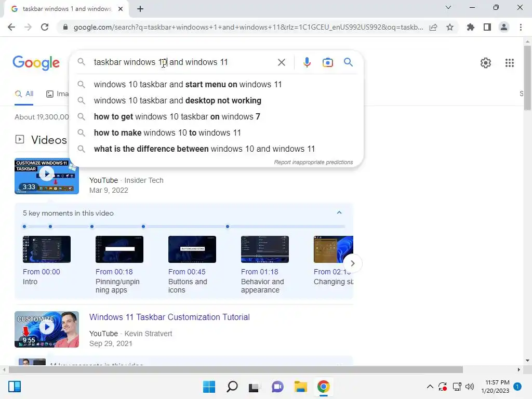Screen dimensions: 532x399
Task: Click the horizontal scrollbar thumb
Action: 236,369
